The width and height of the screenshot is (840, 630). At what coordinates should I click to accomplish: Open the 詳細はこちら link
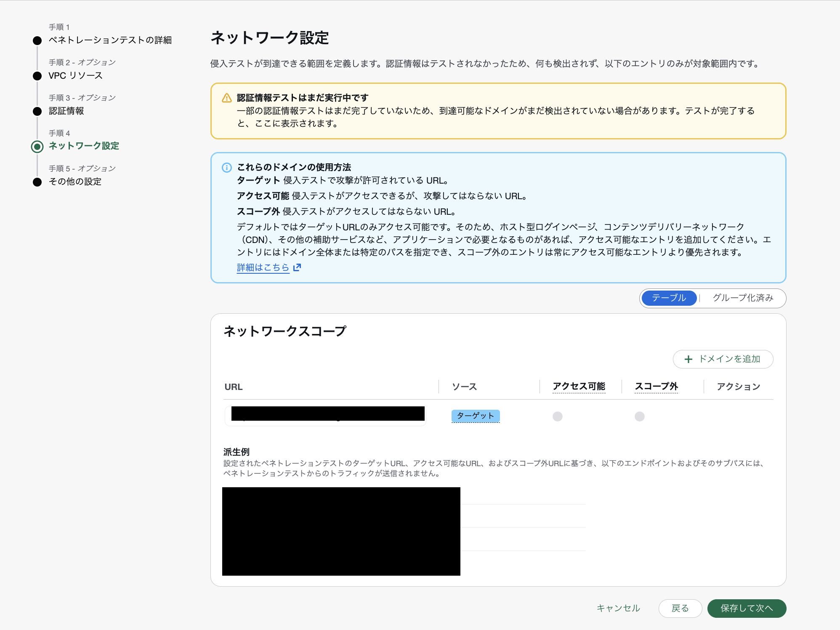pos(263,267)
